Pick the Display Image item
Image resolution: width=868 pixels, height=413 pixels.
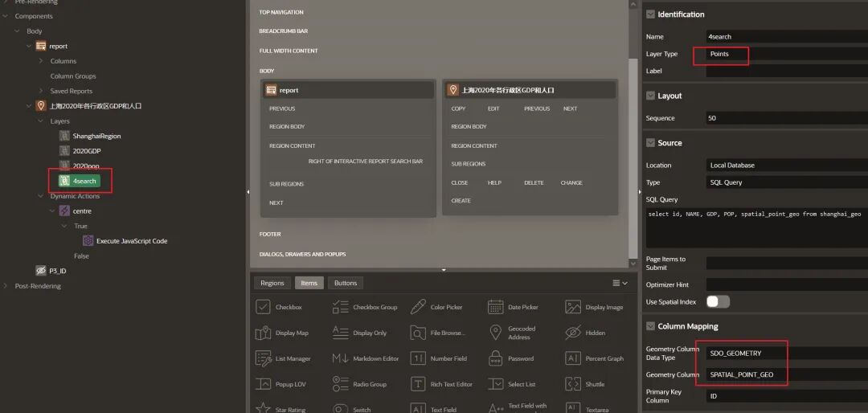click(x=594, y=307)
